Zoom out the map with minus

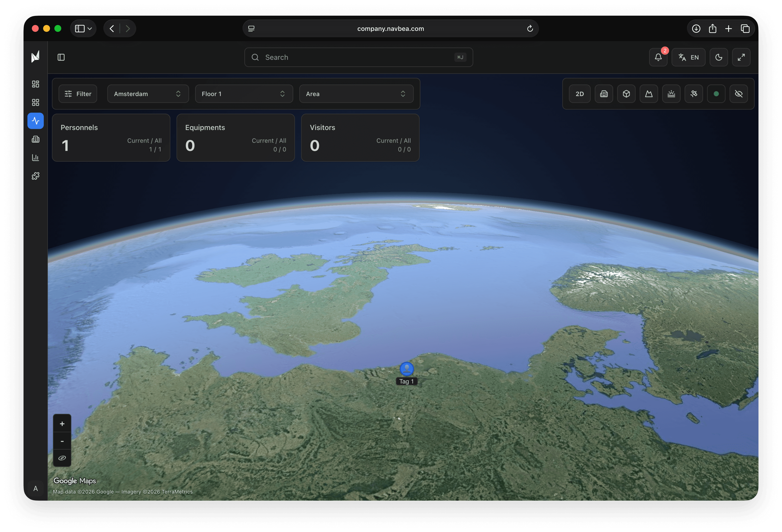(x=62, y=441)
